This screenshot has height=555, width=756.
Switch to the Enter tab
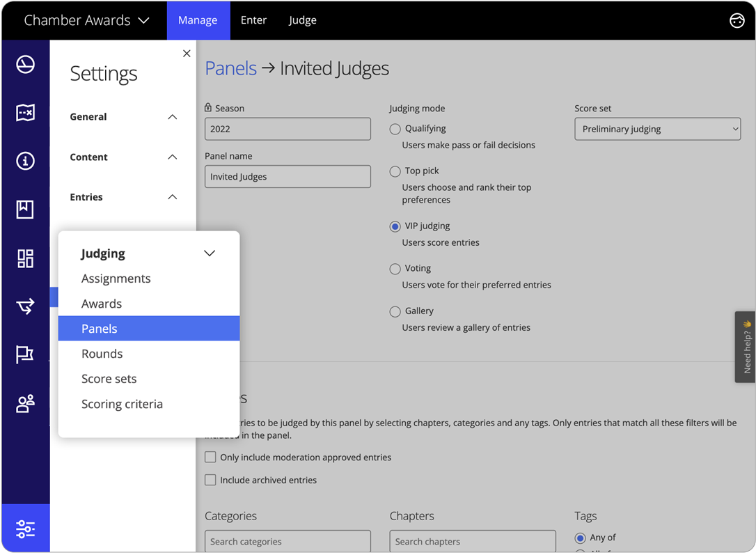[253, 20]
